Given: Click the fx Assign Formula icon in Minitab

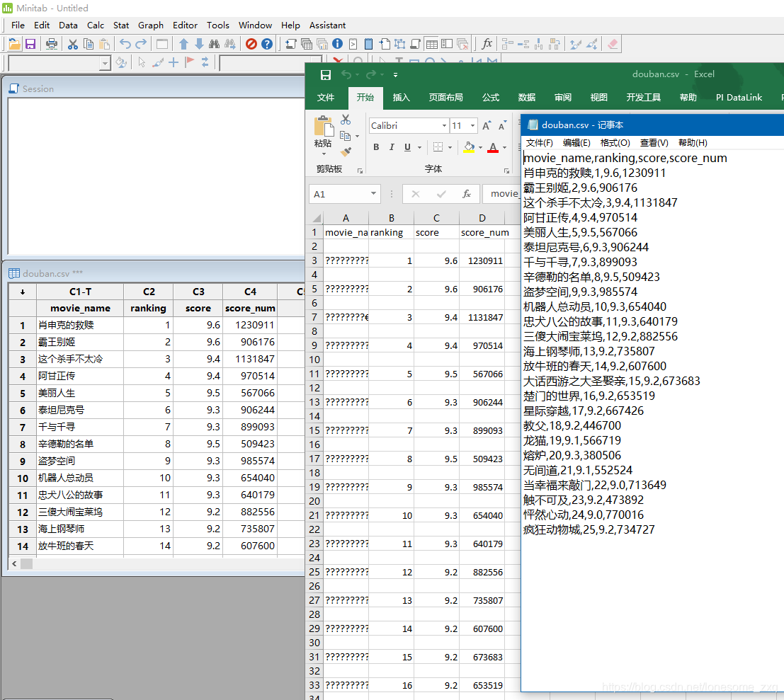Looking at the screenshot, I should point(487,44).
